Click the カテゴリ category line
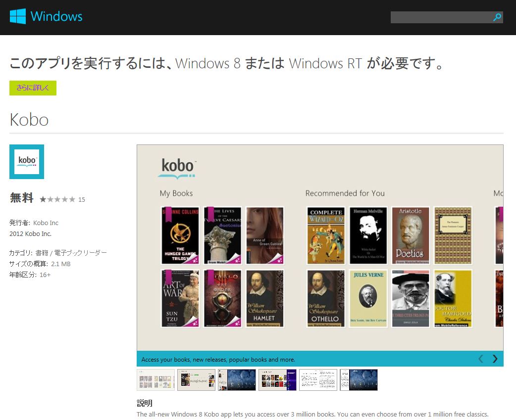This screenshot has height=420, width=516. click(x=58, y=253)
